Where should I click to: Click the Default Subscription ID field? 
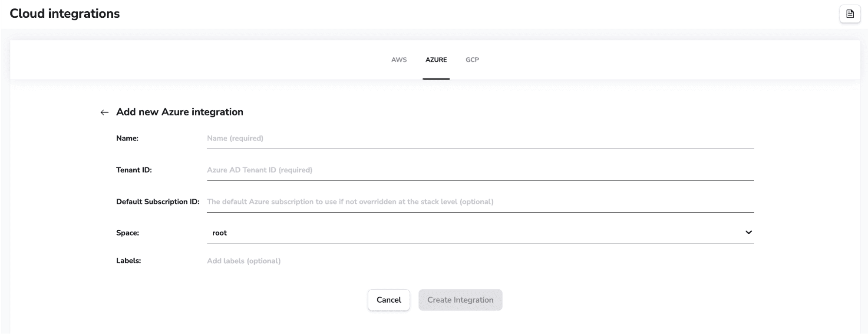pos(480,202)
